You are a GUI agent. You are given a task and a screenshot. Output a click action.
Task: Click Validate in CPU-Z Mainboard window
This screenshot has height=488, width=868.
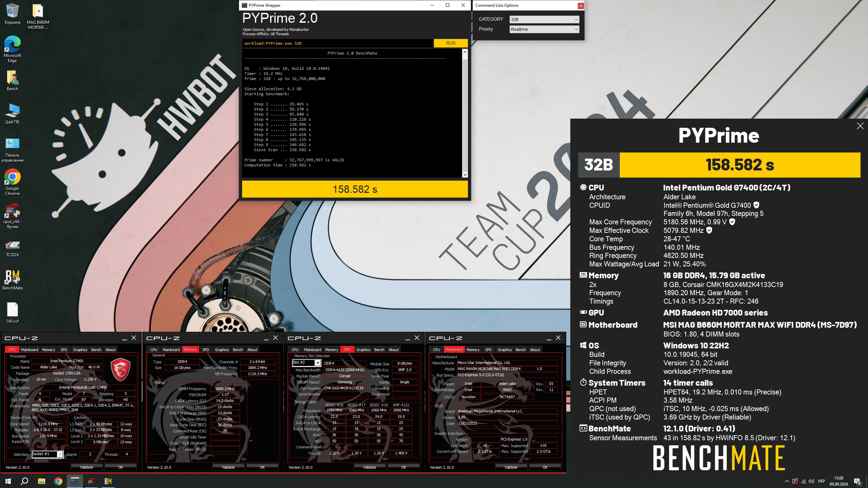coord(511,467)
